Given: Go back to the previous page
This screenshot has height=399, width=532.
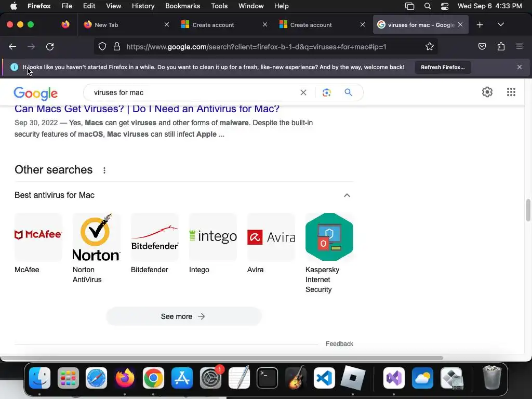Looking at the screenshot, I should [x=12, y=47].
